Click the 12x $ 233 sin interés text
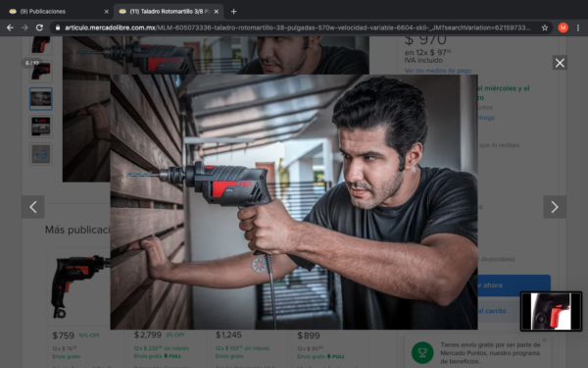588x368 pixels. (162, 348)
